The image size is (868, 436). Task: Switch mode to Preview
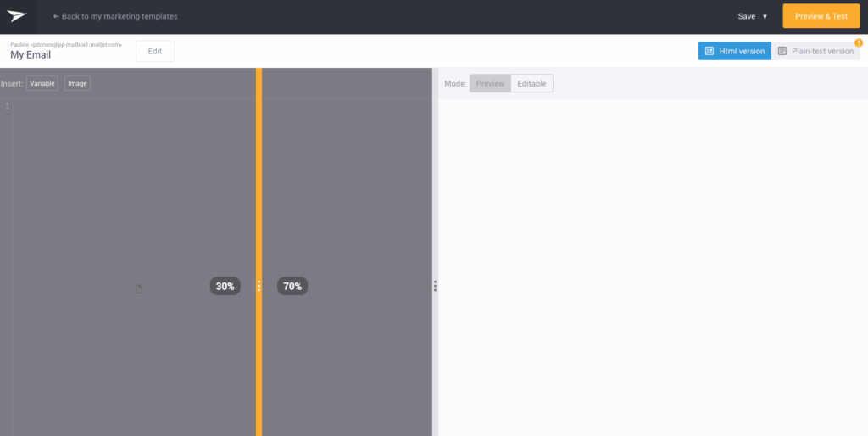(490, 83)
